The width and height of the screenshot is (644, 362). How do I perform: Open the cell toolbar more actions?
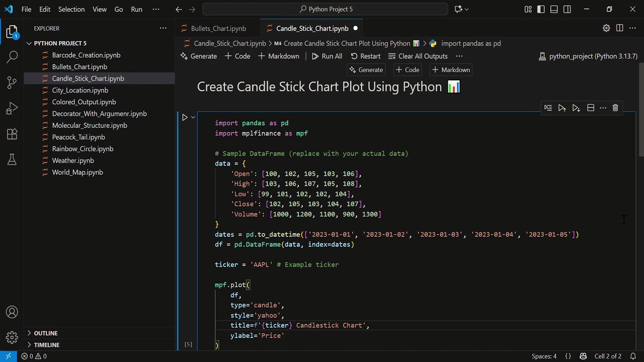(603, 108)
